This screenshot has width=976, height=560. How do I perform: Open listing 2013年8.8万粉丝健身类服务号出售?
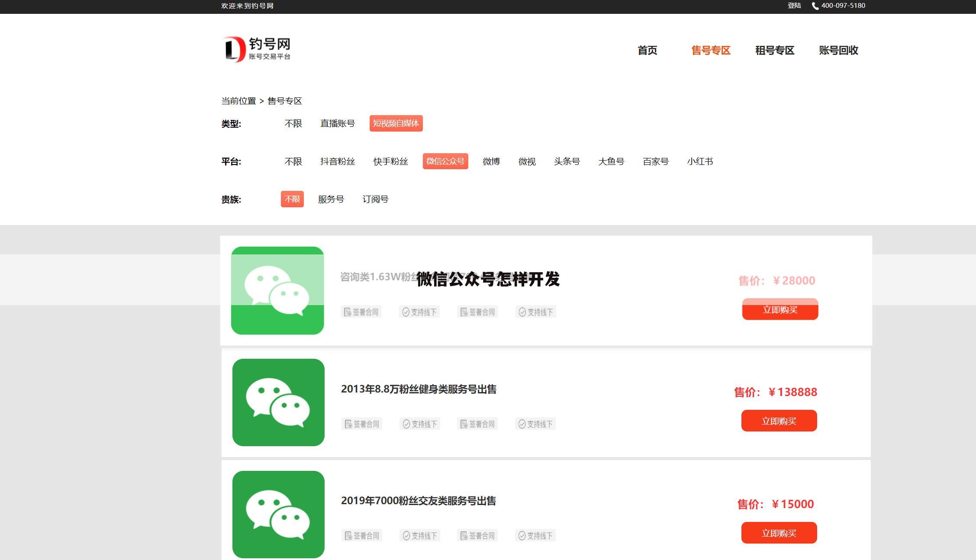pyautogui.click(x=419, y=389)
